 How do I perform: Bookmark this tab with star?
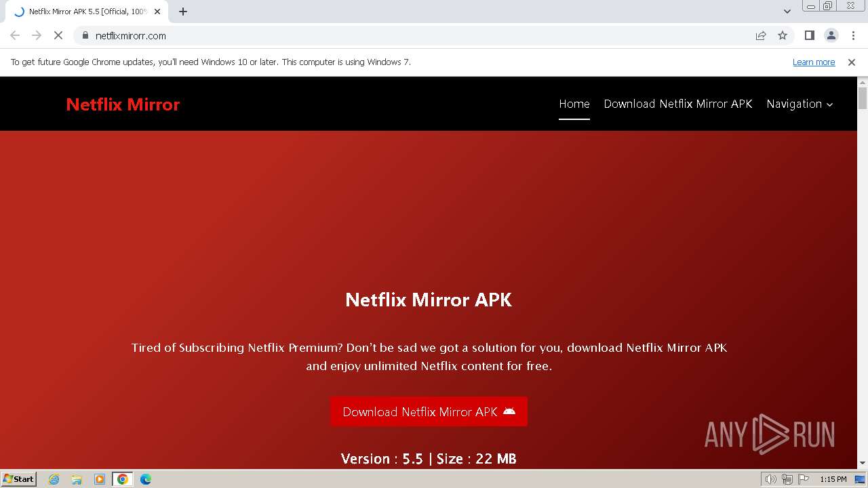click(x=783, y=35)
